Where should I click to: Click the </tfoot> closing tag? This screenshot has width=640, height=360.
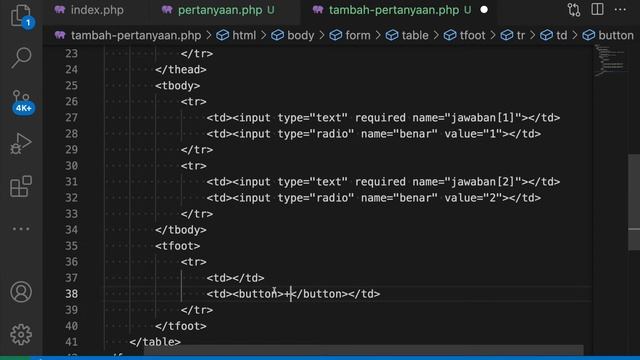pos(181,326)
